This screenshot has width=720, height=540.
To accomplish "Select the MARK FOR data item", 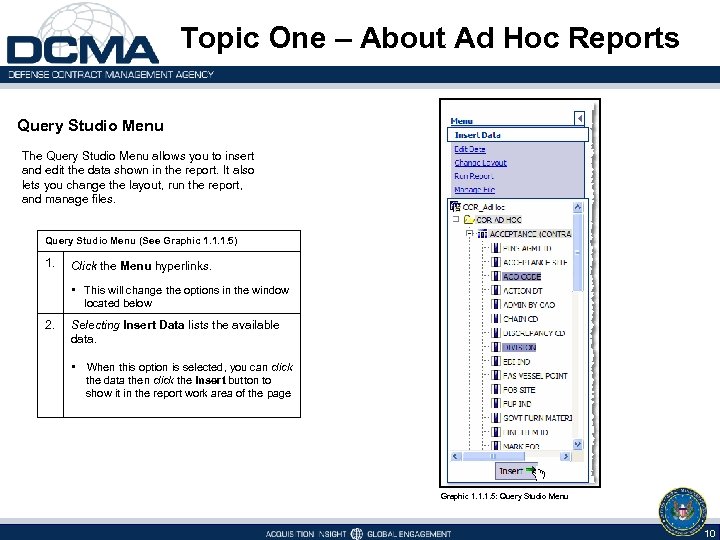I will pos(521,446).
